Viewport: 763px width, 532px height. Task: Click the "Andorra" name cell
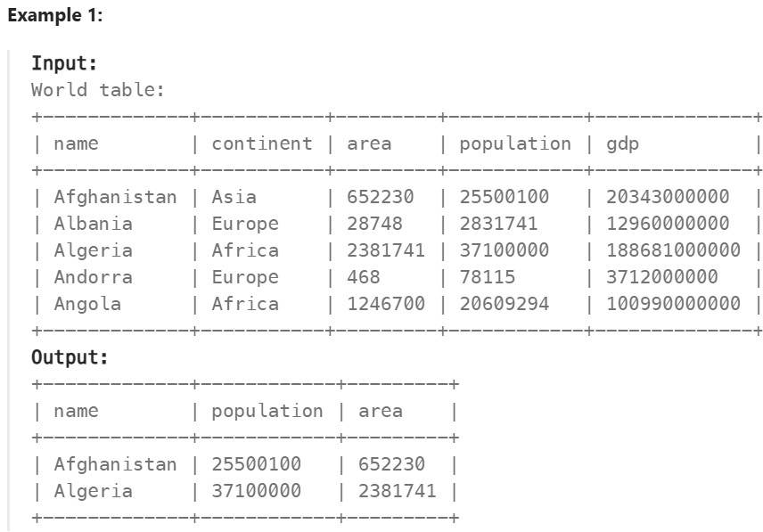(93, 277)
